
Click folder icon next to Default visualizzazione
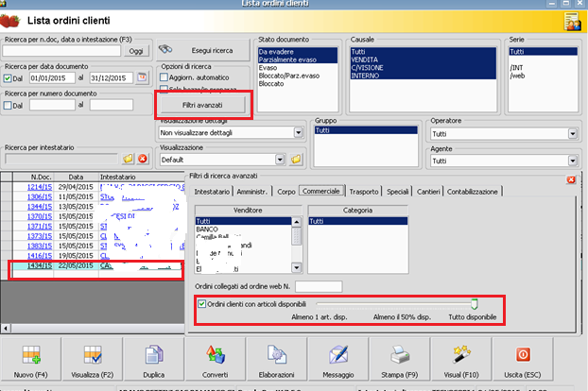point(296,160)
